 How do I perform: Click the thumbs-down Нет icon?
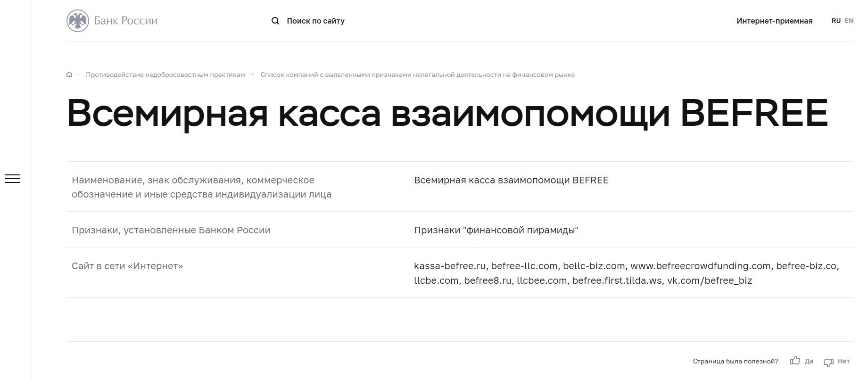(x=828, y=362)
